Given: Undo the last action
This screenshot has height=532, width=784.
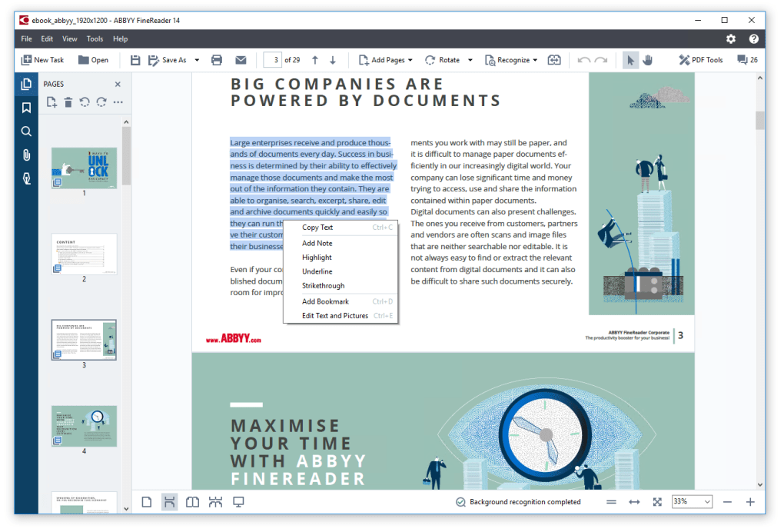Looking at the screenshot, I should tap(583, 60).
